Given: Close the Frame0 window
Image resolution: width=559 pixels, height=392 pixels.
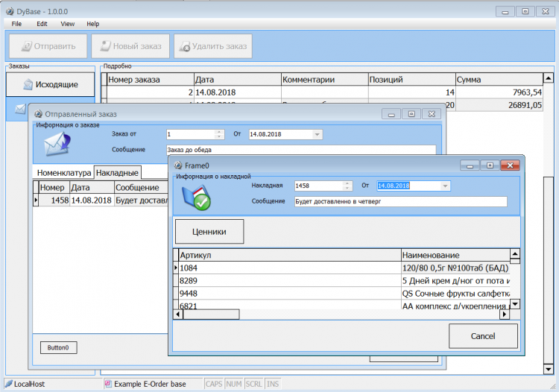Looking at the screenshot, I should (510, 165).
